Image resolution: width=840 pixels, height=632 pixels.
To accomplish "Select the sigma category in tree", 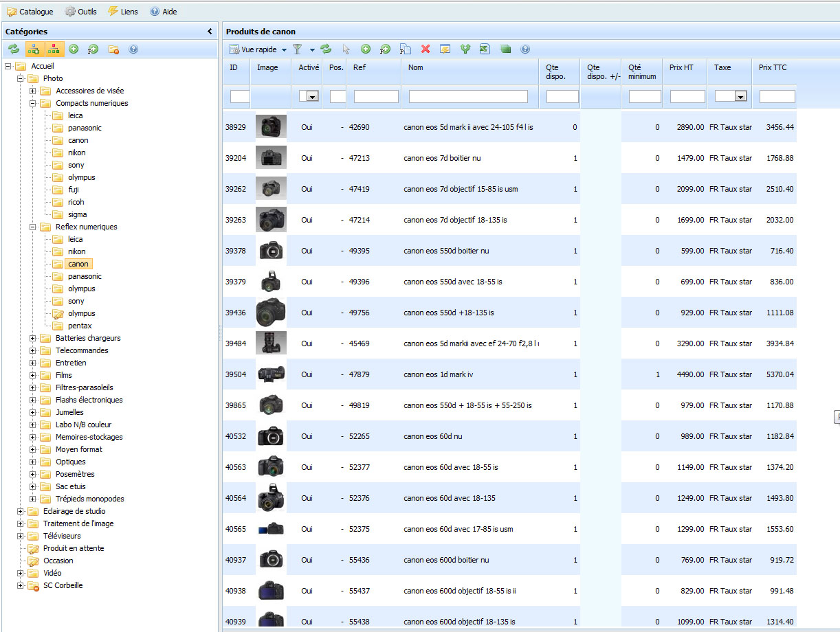I will [x=77, y=214].
